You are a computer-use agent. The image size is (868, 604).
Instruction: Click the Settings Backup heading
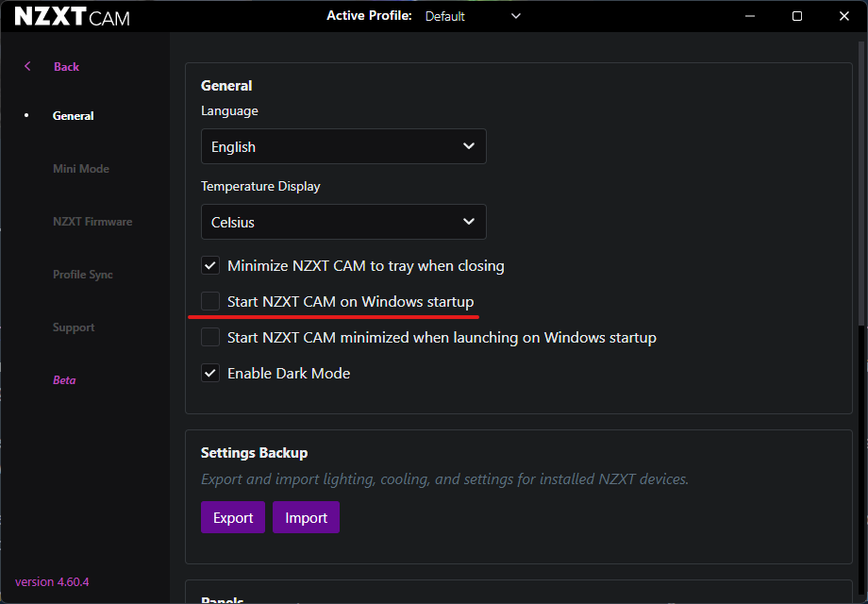(x=254, y=453)
